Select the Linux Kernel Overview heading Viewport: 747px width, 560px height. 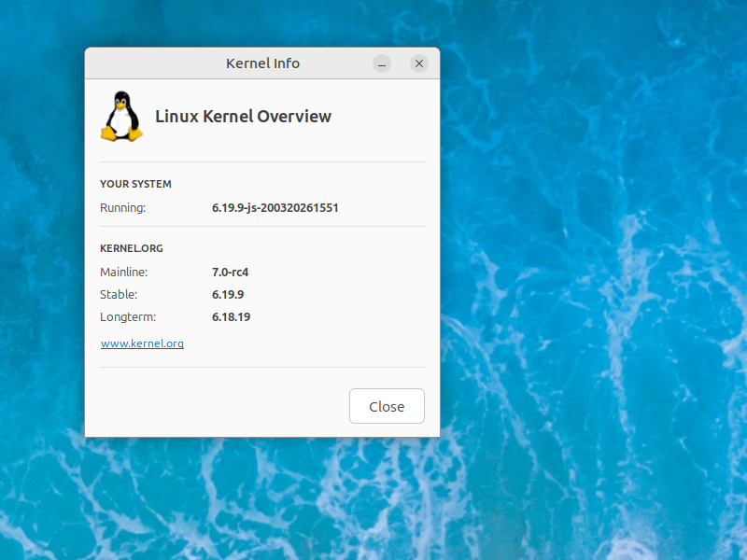click(243, 117)
